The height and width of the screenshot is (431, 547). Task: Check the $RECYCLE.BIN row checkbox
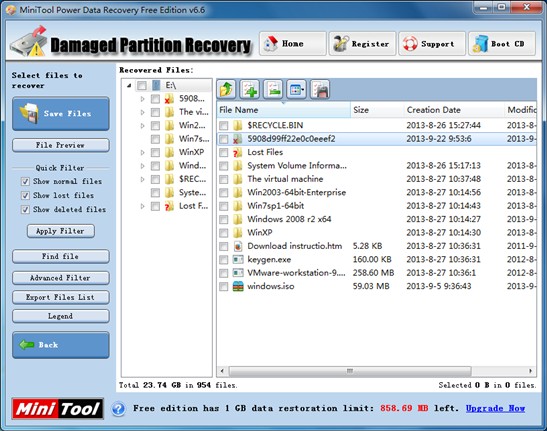pos(223,126)
